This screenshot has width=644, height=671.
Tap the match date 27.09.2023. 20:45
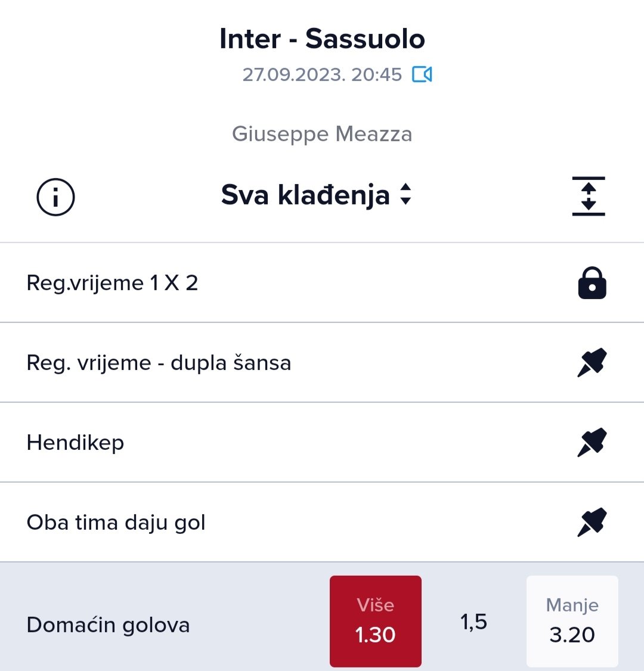coord(322,75)
